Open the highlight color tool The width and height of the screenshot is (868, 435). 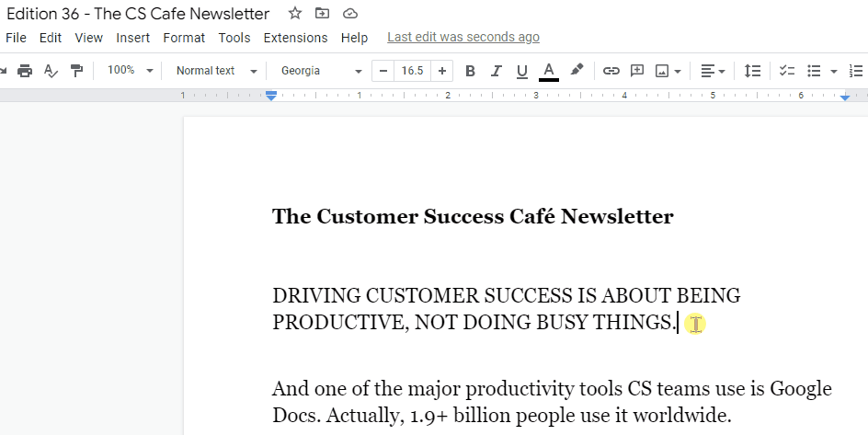(577, 70)
